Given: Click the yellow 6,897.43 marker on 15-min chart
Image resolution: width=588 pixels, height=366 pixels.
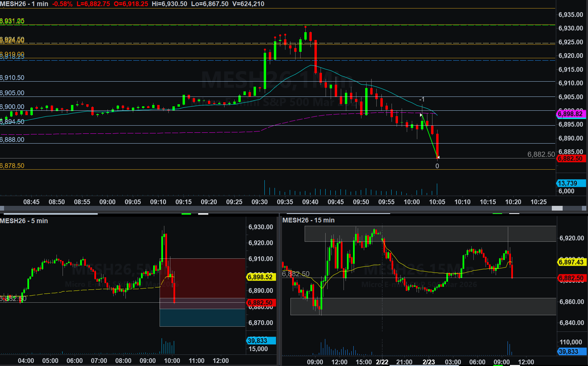Looking at the screenshot, I should 571,262.
